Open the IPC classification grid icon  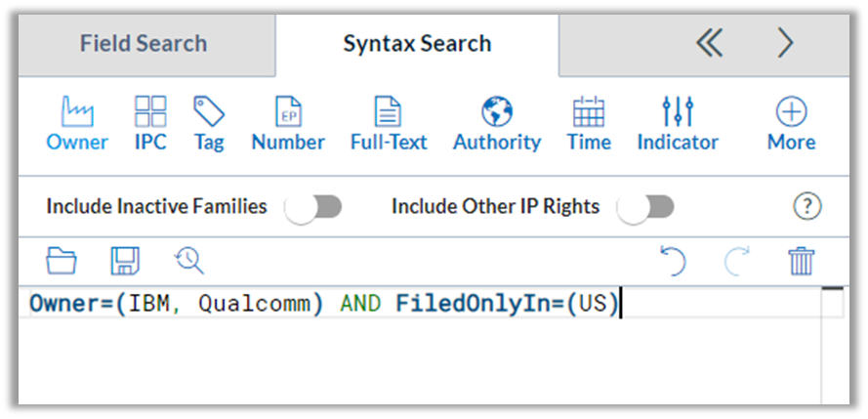(150, 111)
